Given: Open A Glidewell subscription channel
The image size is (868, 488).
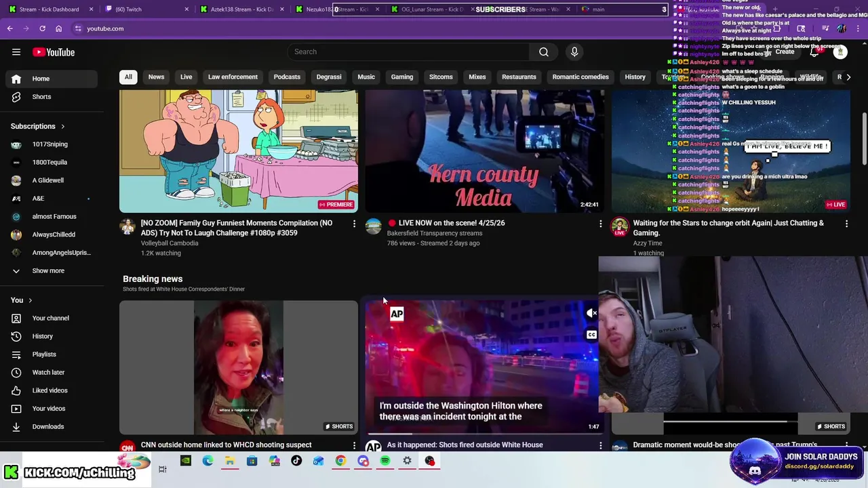Looking at the screenshot, I should click(x=51, y=180).
